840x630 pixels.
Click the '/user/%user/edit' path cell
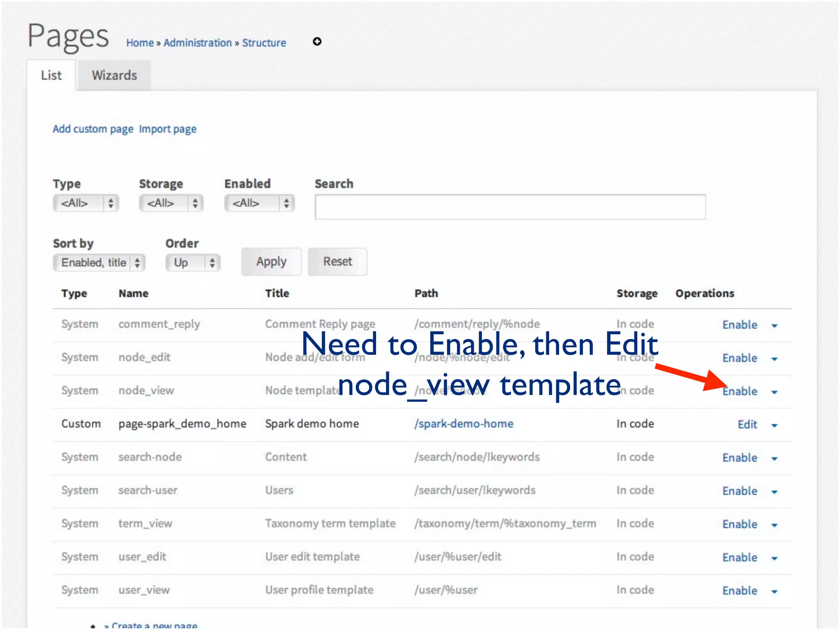(x=457, y=557)
